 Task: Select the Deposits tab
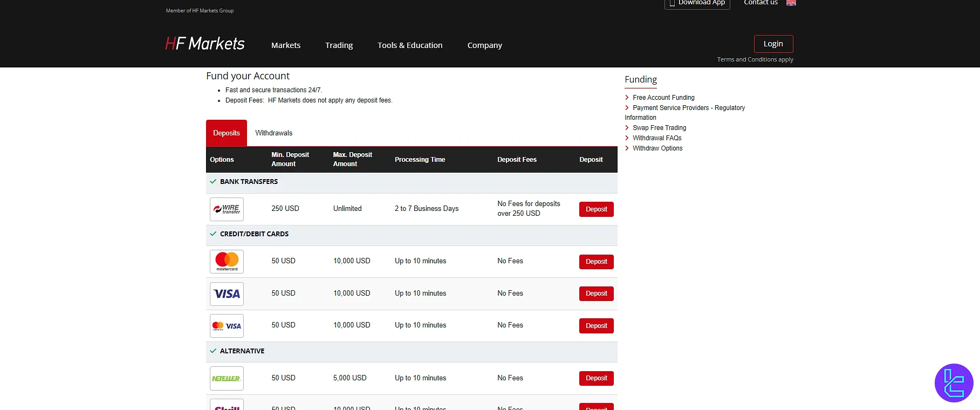pyautogui.click(x=227, y=133)
